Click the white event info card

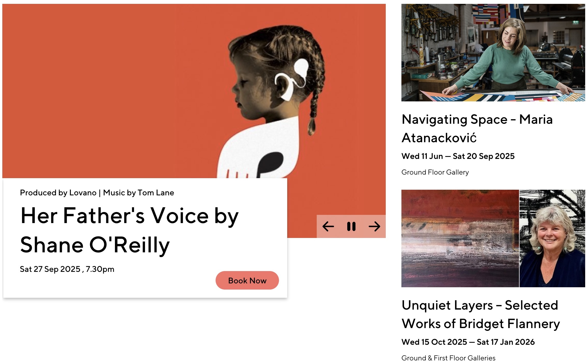point(145,238)
